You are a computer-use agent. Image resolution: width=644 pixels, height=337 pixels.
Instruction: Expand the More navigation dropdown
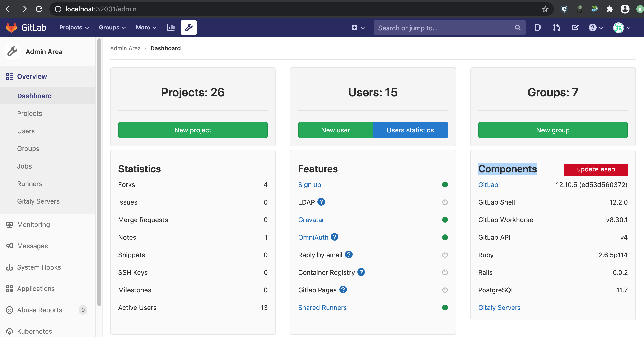click(145, 28)
